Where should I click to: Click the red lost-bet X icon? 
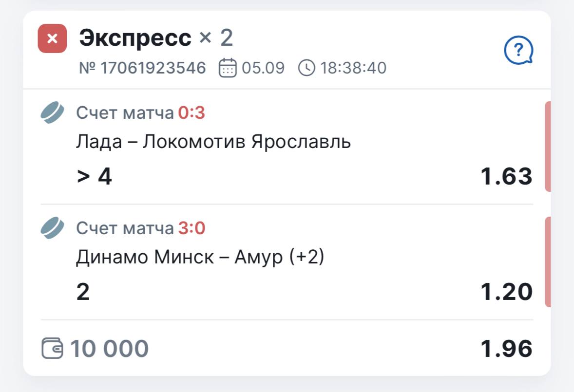[x=52, y=38]
